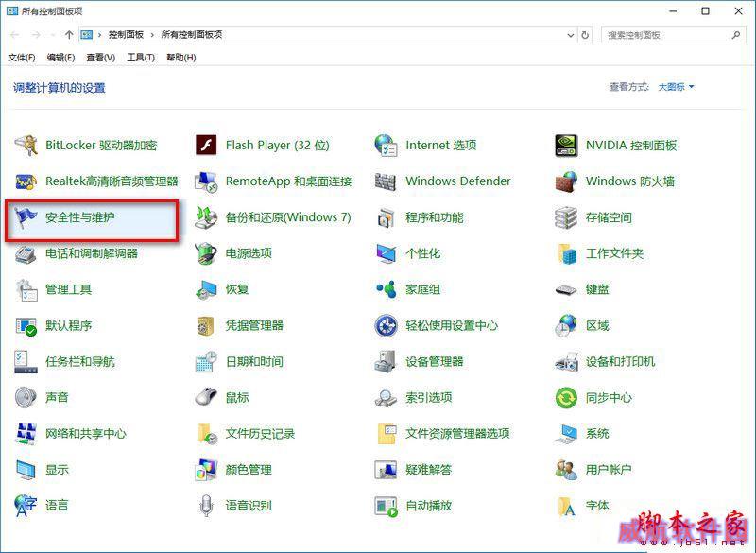The width and height of the screenshot is (756, 553).
Task: Open the Realtek高清晰音频管理器 icon
Action: 26,181
